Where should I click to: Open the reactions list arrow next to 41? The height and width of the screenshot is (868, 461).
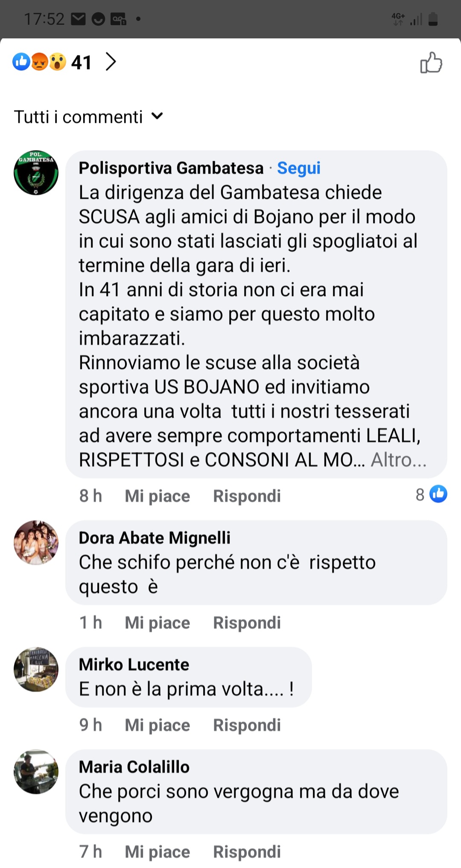click(111, 62)
